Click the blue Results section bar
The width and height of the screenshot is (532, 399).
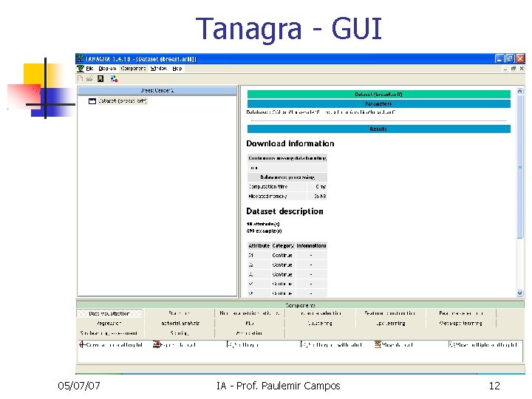[x=378, y=129]
